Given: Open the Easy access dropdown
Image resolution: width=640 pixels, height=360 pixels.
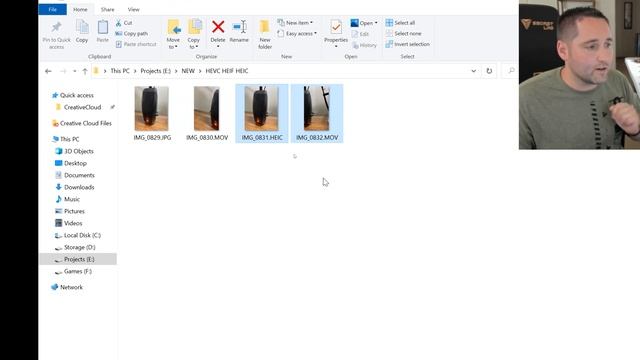Looking at the screenshot, I should tap(297, 33).
